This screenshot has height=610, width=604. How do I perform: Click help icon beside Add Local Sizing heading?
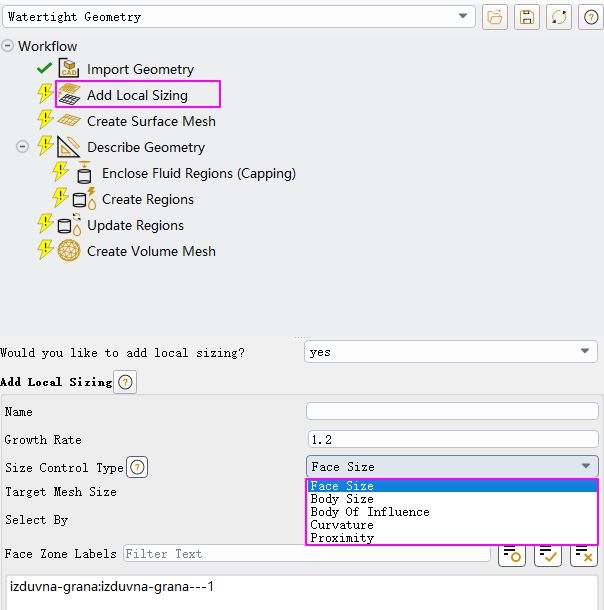pyautogui.click(x=125, y=382)
